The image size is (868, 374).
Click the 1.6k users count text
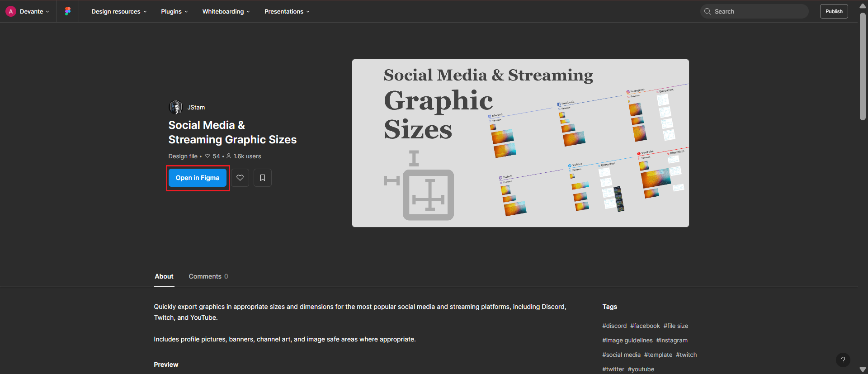[x=247, y=156]
